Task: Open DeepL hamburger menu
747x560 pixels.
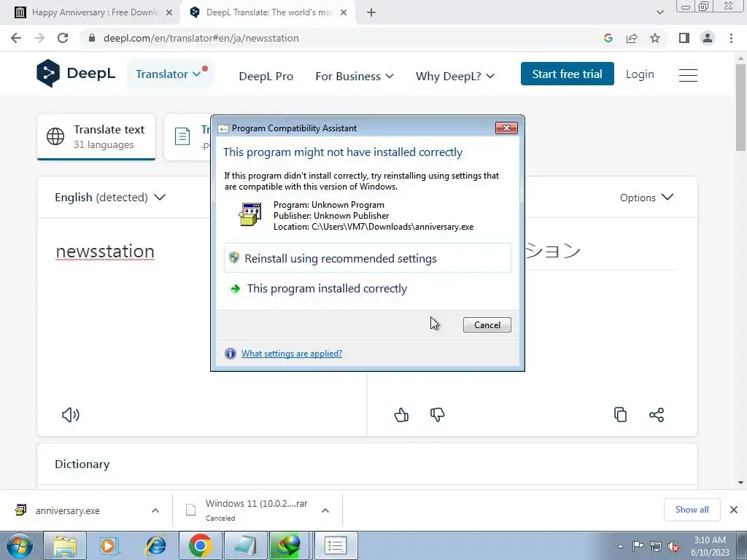Action: pos(688,75)
